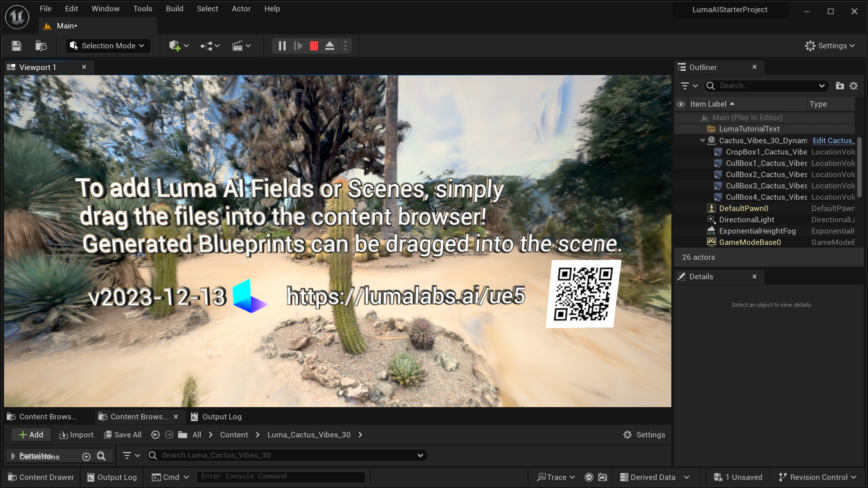Toggle the visibility eye column header
The image size is (868, 488).
click(681, 104)
